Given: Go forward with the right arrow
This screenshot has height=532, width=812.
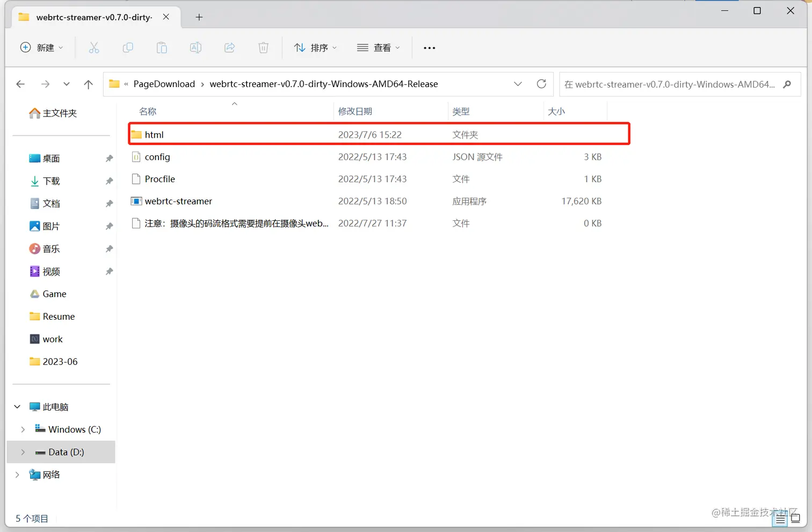Looking at the screenshot, I should 45,84.
